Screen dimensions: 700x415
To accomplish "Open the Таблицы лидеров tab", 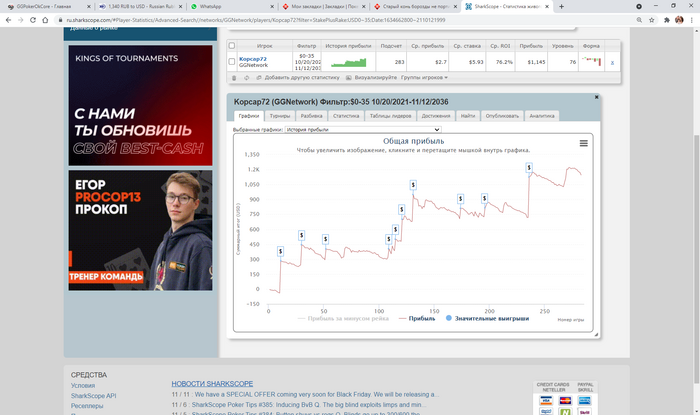I will click(391, 116).
